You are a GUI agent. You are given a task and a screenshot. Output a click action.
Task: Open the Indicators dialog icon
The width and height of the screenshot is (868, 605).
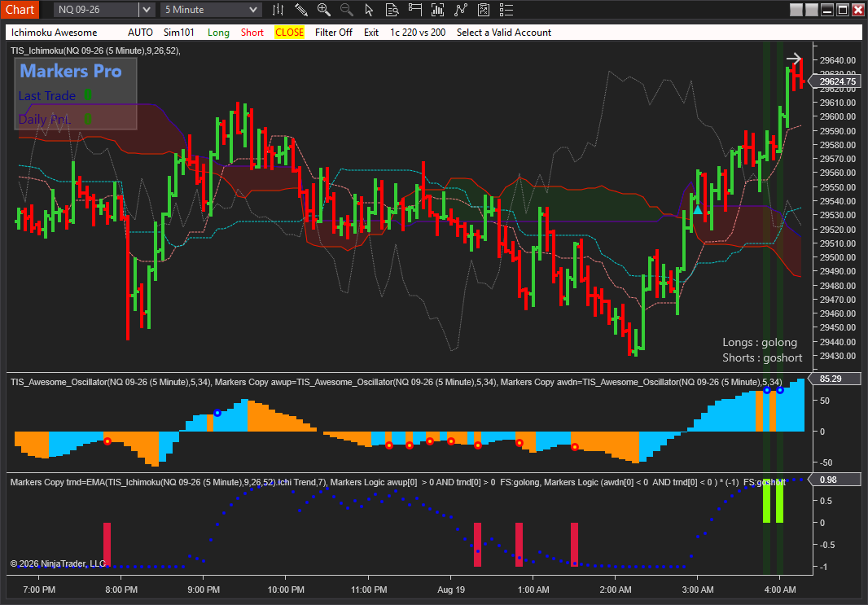[437, 10]
